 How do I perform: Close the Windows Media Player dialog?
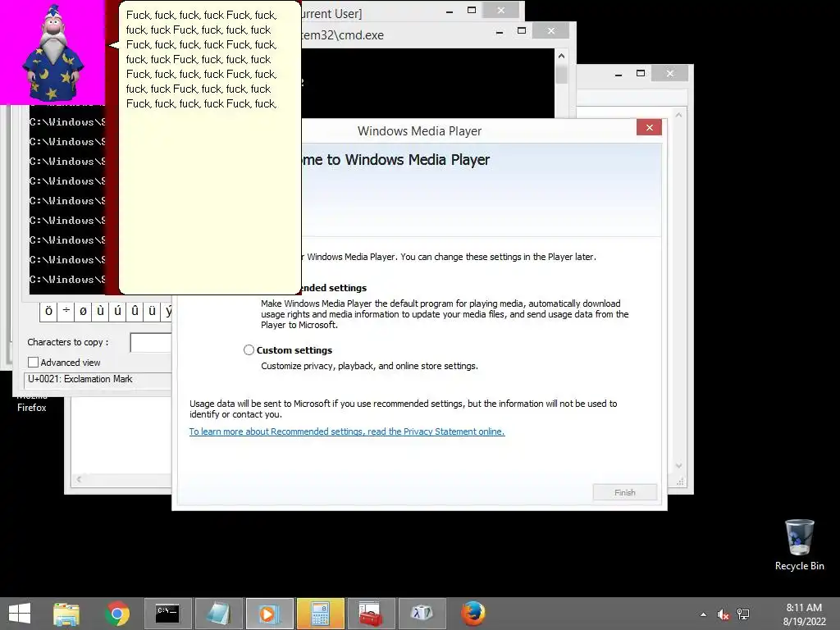(x=650, y=127)
